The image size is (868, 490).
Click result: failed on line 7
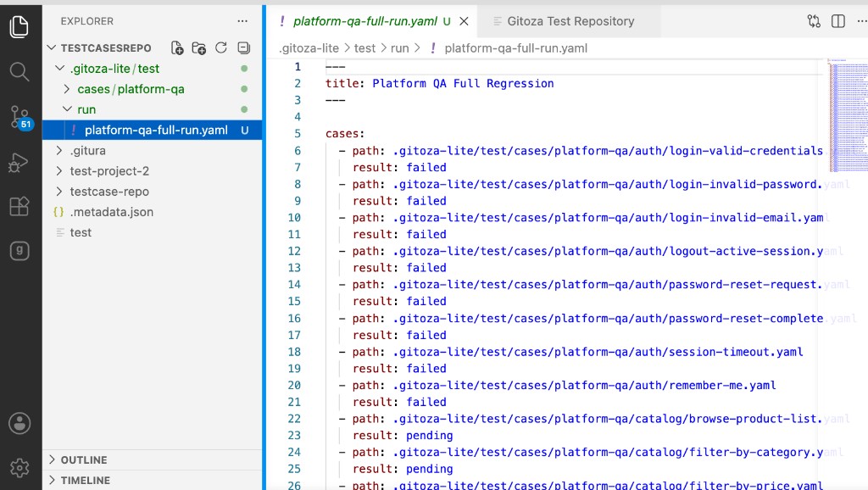399,167
